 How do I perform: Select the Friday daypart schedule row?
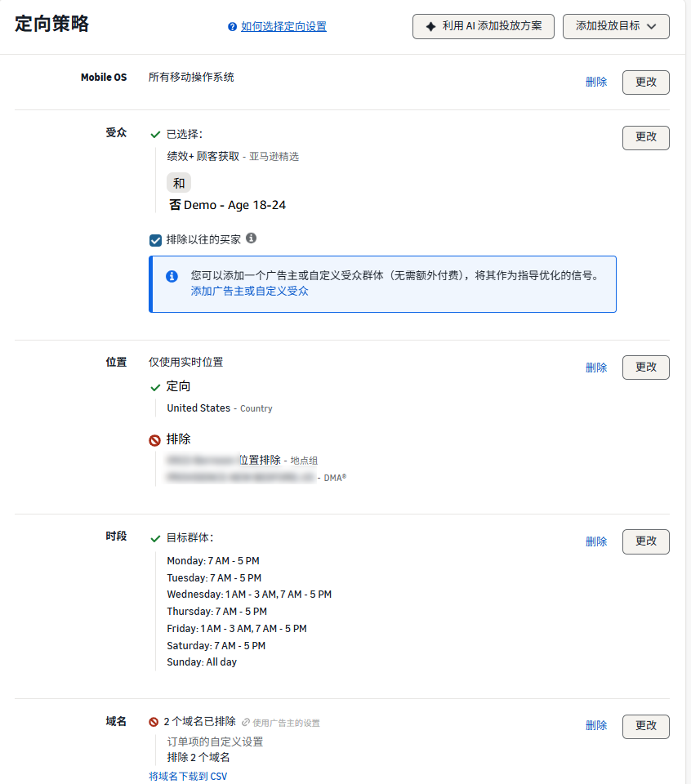point(237,629)
